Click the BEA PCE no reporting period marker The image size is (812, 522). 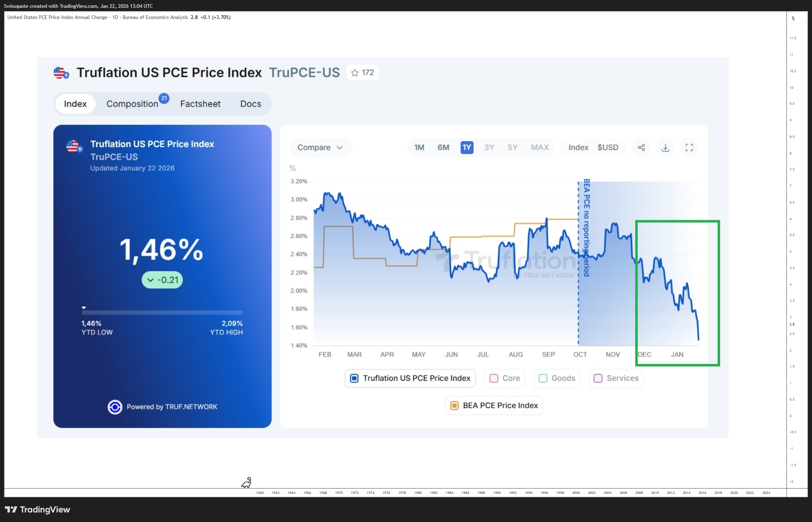[587, 228]
